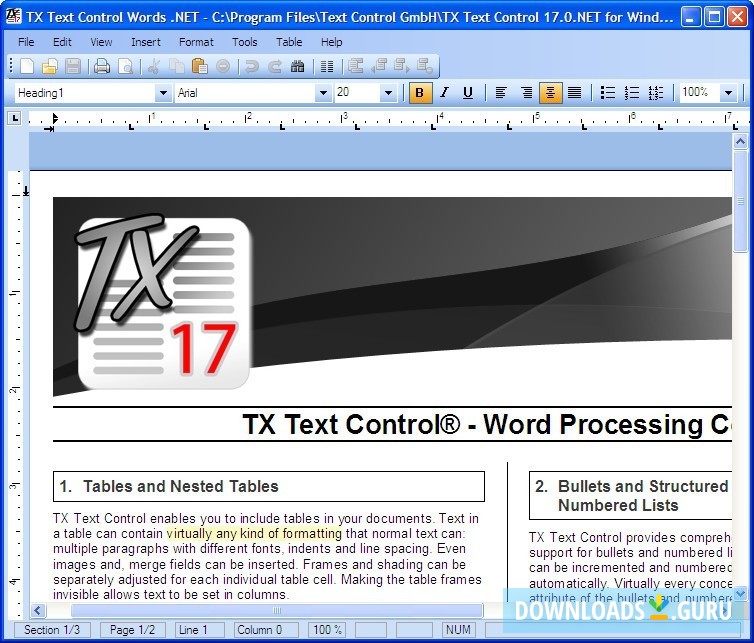Open the Table menu
754x643 pixels.
[x=289, y=42]
